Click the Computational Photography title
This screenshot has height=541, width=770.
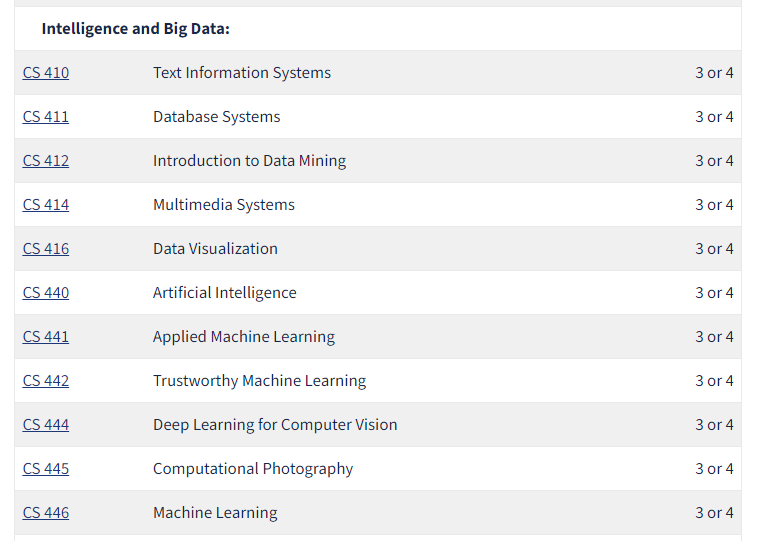253,469
